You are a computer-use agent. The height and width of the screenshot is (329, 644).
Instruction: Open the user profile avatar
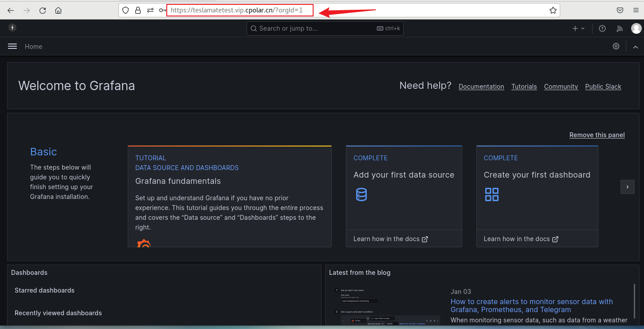click(x=636, y=28)
